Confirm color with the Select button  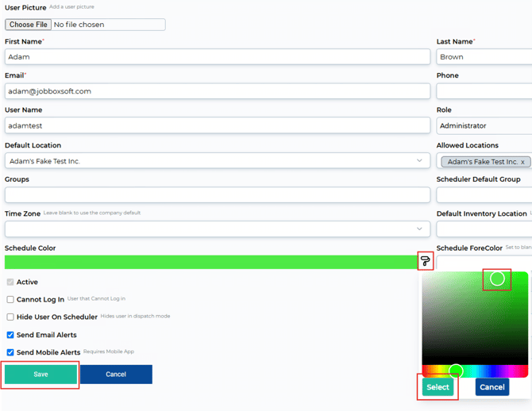pyautogui.click(x=438, y=387)
